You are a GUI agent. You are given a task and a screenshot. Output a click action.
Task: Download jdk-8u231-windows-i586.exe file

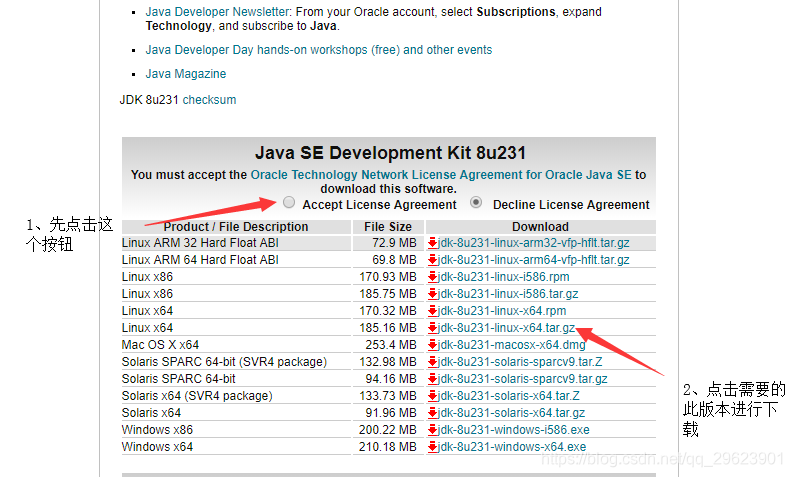click(x=514, y=430)
